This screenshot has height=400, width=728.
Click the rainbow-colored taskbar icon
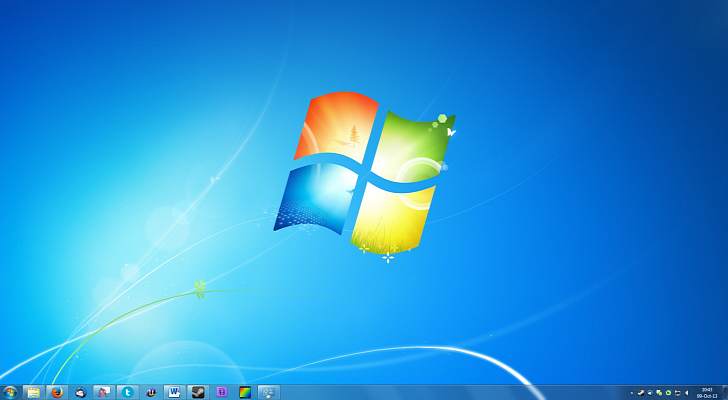point(244,392)
